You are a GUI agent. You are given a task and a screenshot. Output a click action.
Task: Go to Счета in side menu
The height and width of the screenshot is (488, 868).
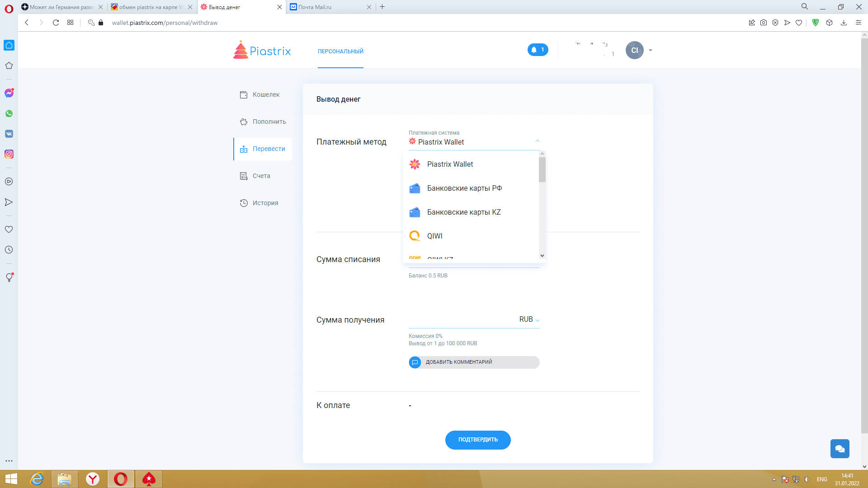coord(263,176)
